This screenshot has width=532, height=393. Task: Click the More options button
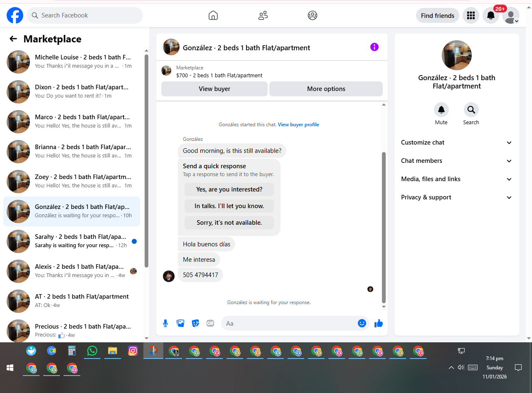tap(326, 89)
